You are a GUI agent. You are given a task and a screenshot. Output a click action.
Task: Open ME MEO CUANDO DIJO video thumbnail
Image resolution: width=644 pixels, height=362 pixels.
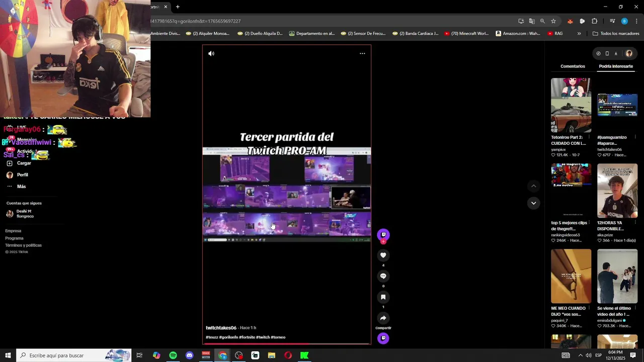571,276
